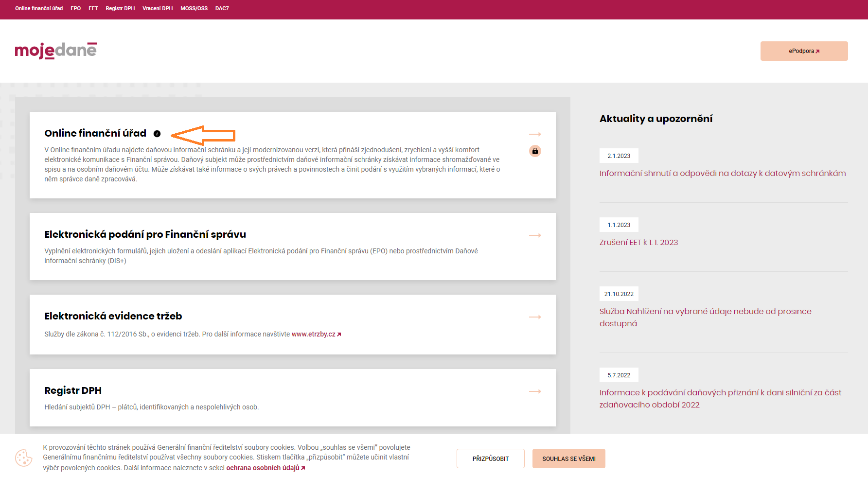Click the date 2.1.2023 label
The height and width of the screenshot is (477, 868).
point(619,156)
